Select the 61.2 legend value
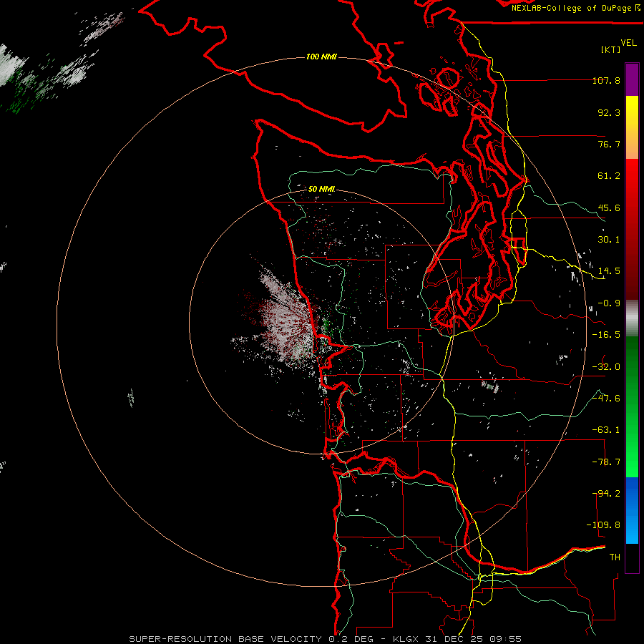 609,176
